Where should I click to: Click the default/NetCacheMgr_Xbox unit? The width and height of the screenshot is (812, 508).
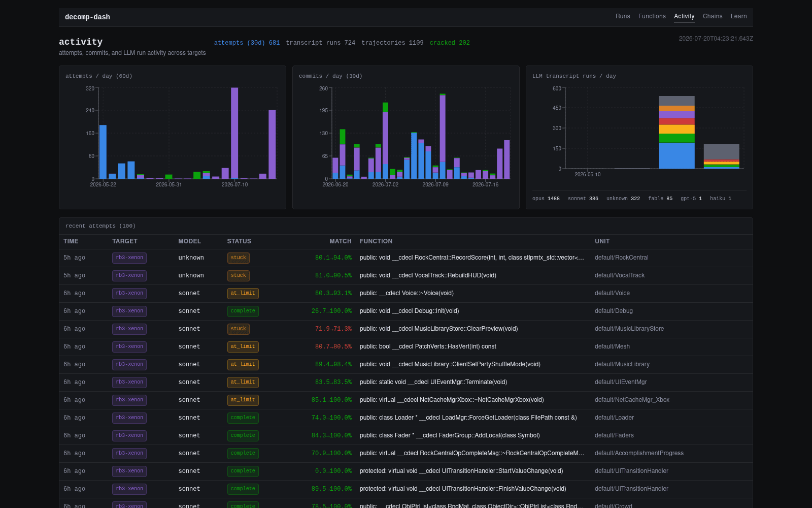click(632, 400)
